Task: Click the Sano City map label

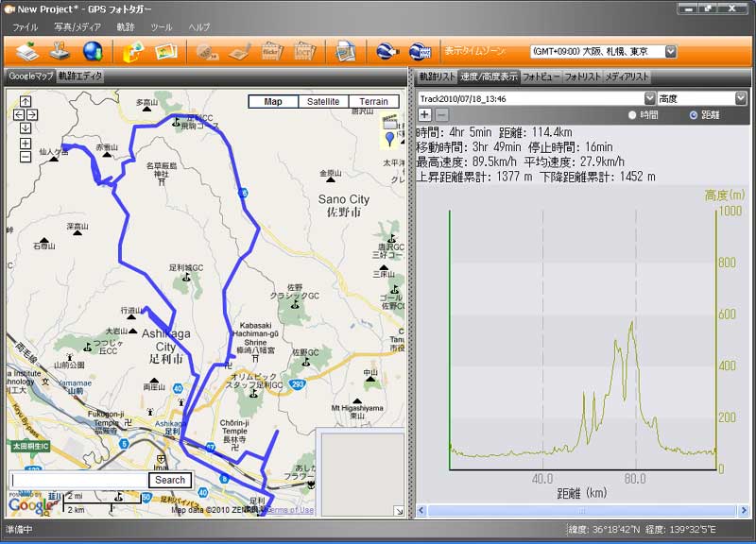Action: [x=344, y=205]
